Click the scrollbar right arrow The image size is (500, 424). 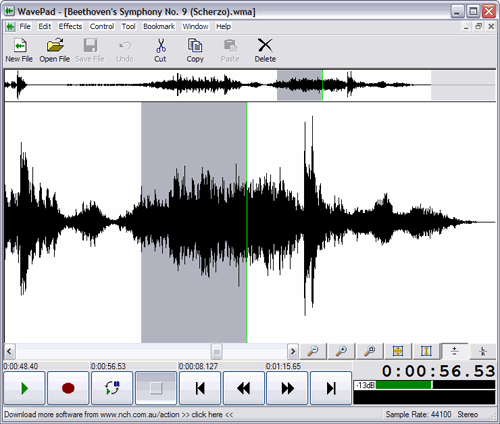(x=293, y=351)
